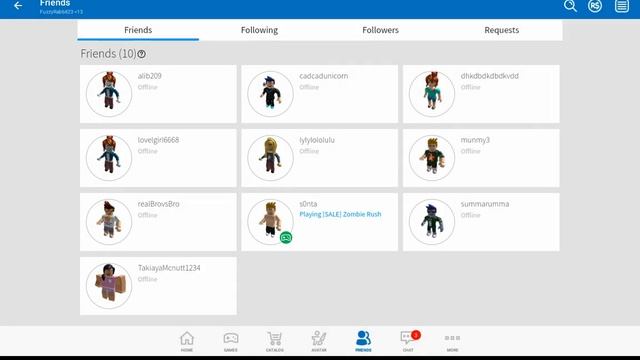The height and width of the screenshot is (360, 640).
Task: Open dhkdbdkdbdkvdd's avatar thumbnail
Action: (432, 94)
